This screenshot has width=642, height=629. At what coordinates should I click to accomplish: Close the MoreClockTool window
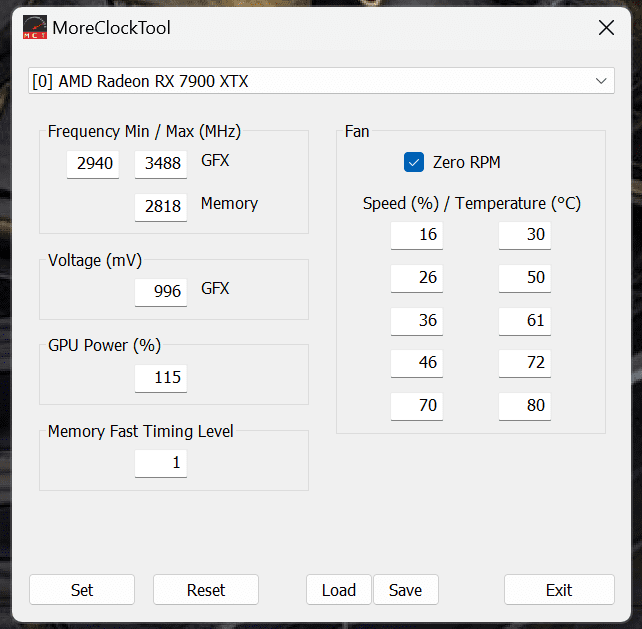pyautogui.click(x=606, y=28)
